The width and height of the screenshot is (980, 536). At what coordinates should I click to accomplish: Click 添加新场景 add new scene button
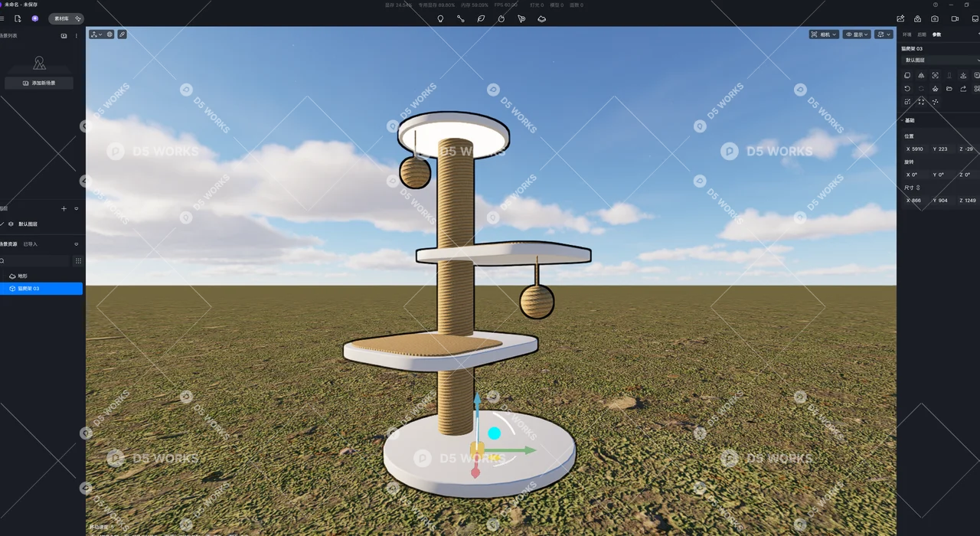(x=39, y=83)
